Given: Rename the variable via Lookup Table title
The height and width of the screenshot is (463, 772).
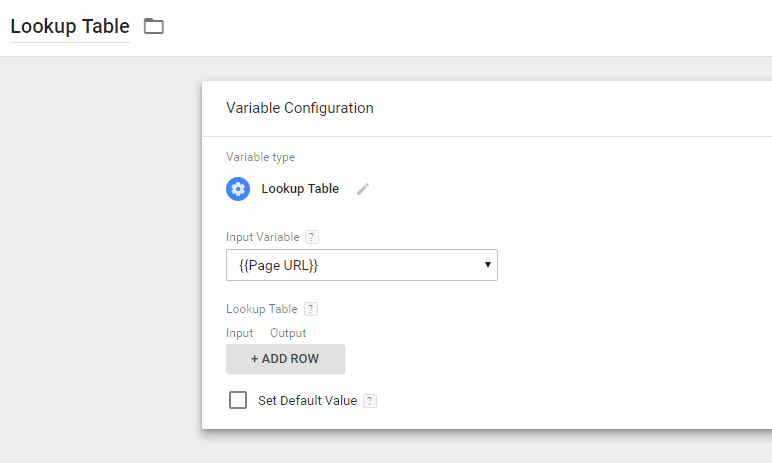Looking at the screenshot, I should point(70,27).
